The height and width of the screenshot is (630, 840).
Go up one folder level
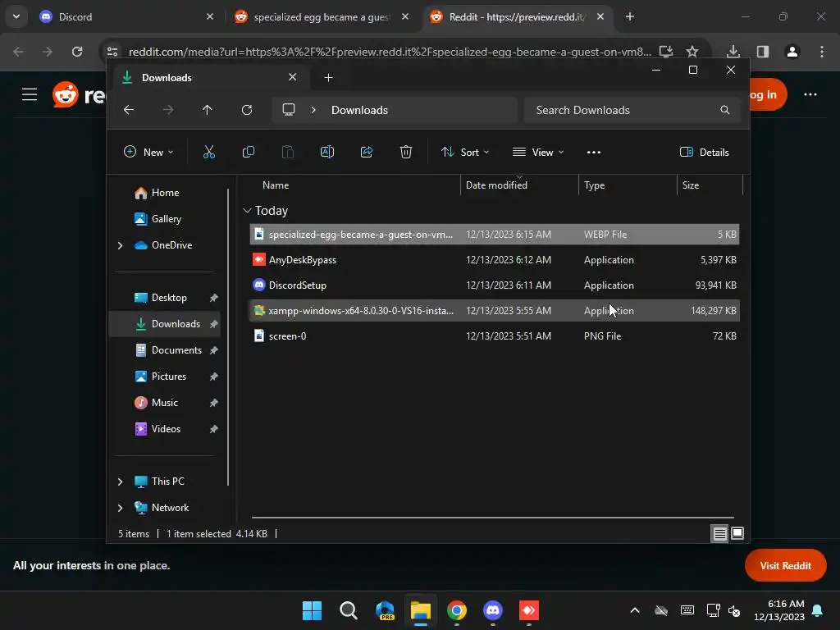coord(208,110)
